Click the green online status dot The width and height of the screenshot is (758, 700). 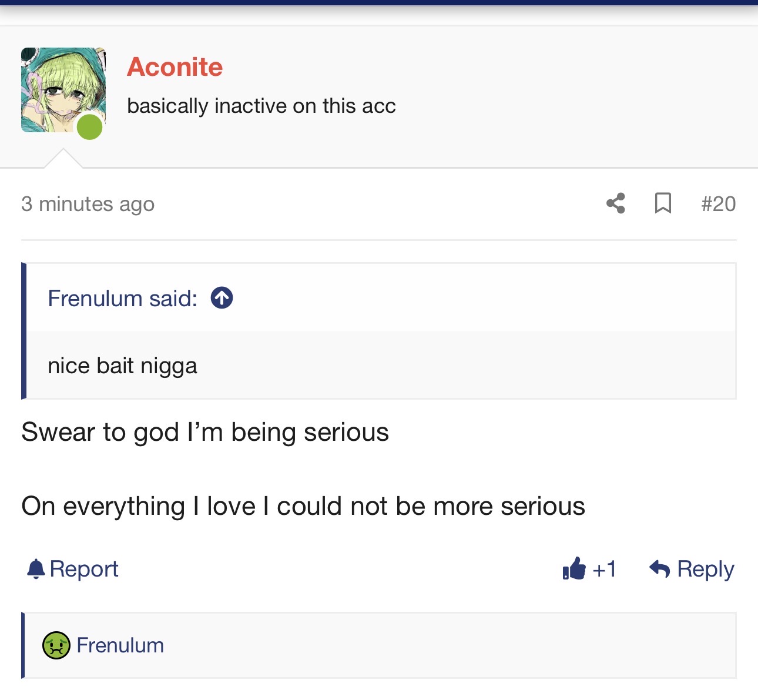pyautogui.click(x=90, y=126)
